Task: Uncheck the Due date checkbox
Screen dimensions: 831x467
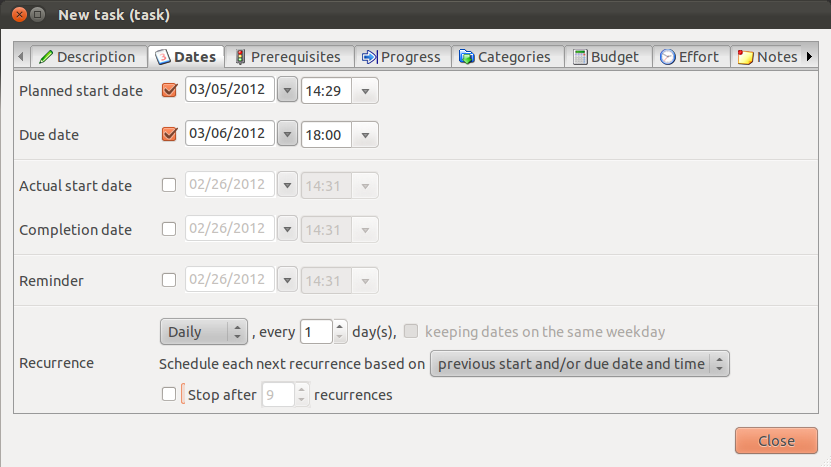Action: 169,134
